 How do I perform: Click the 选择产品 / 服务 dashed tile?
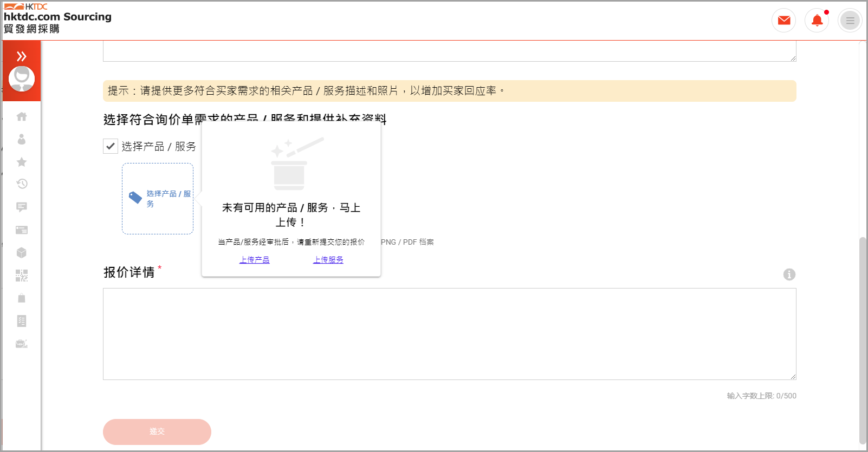point(158,199)
